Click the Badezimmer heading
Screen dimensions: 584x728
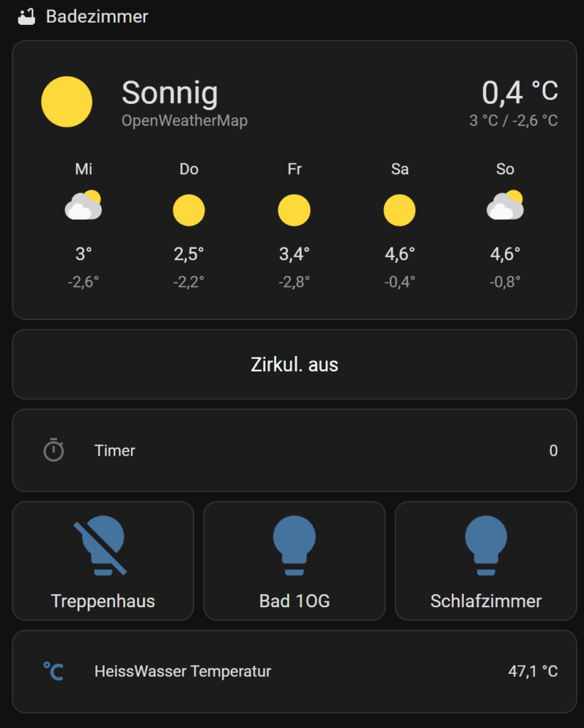point(97,16)
